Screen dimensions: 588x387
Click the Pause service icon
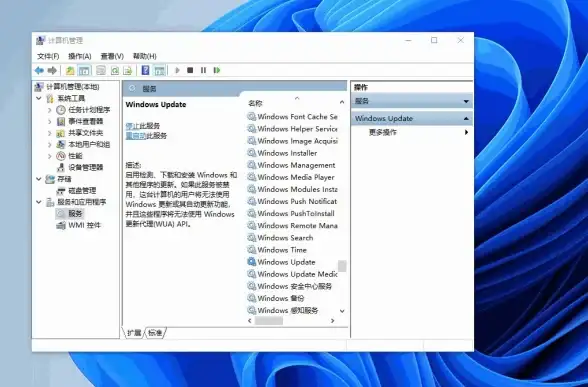click(203, 70)
